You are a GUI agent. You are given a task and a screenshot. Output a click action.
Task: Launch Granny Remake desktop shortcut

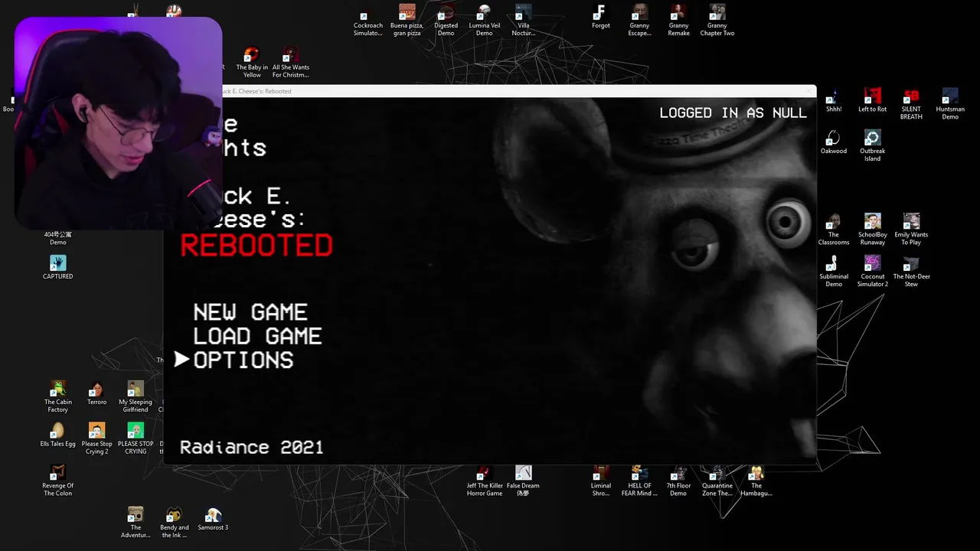[678, 21]
